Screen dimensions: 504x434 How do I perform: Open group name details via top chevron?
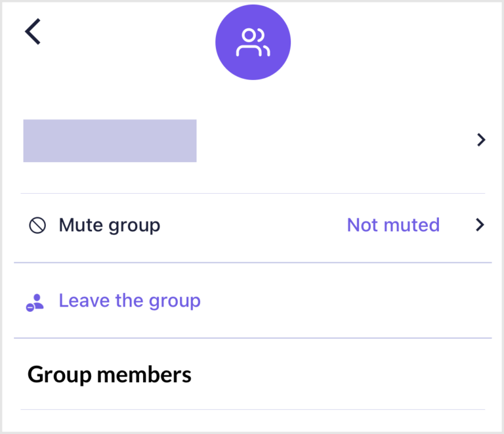[x=481, y=140]
